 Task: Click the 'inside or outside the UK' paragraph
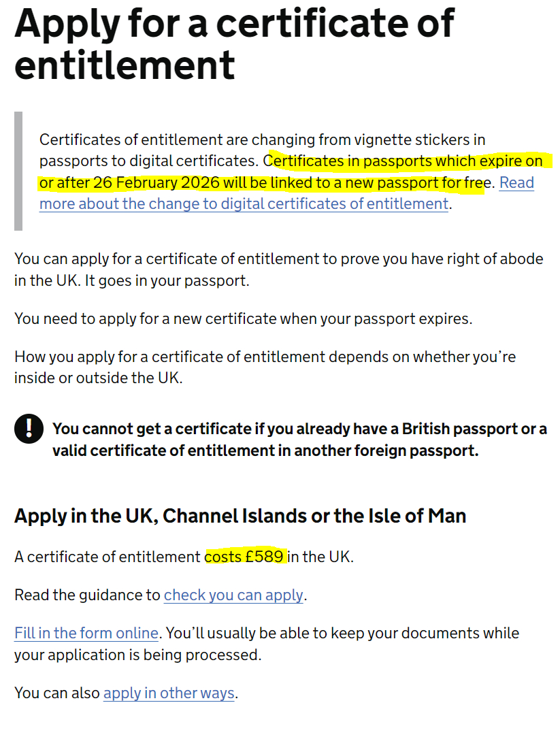coord(98,378)
